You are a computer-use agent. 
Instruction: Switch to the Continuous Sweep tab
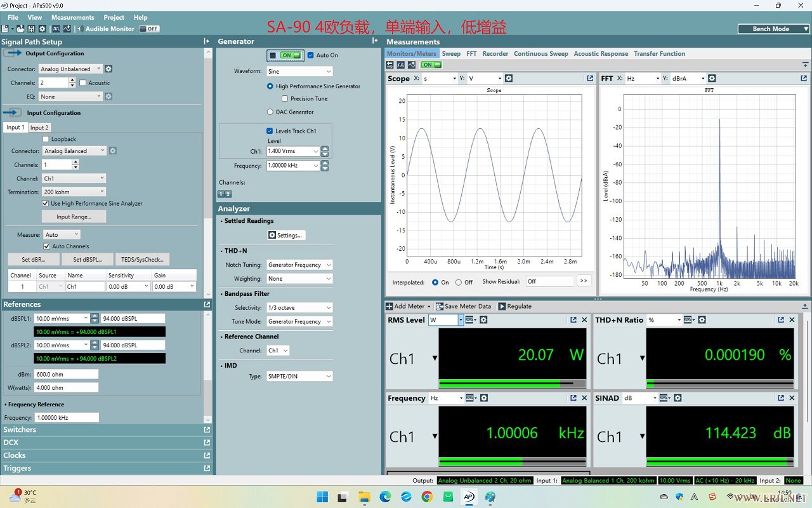click(x=540, y=53)
